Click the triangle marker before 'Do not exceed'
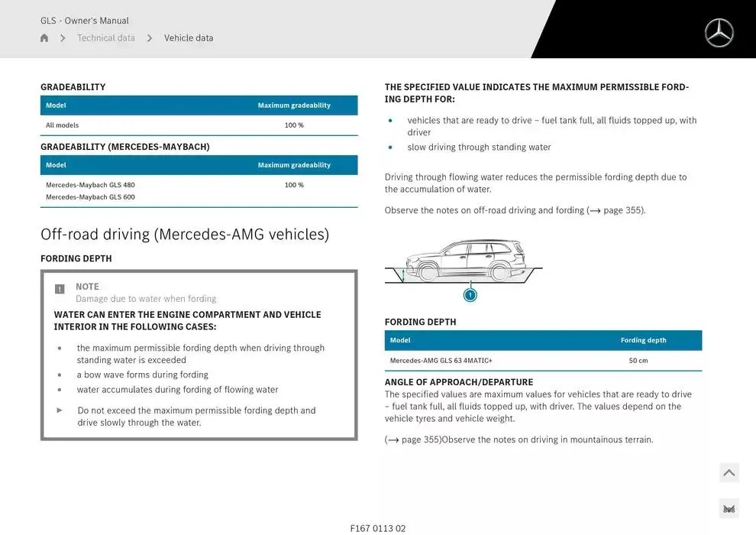 pos(60,410)
